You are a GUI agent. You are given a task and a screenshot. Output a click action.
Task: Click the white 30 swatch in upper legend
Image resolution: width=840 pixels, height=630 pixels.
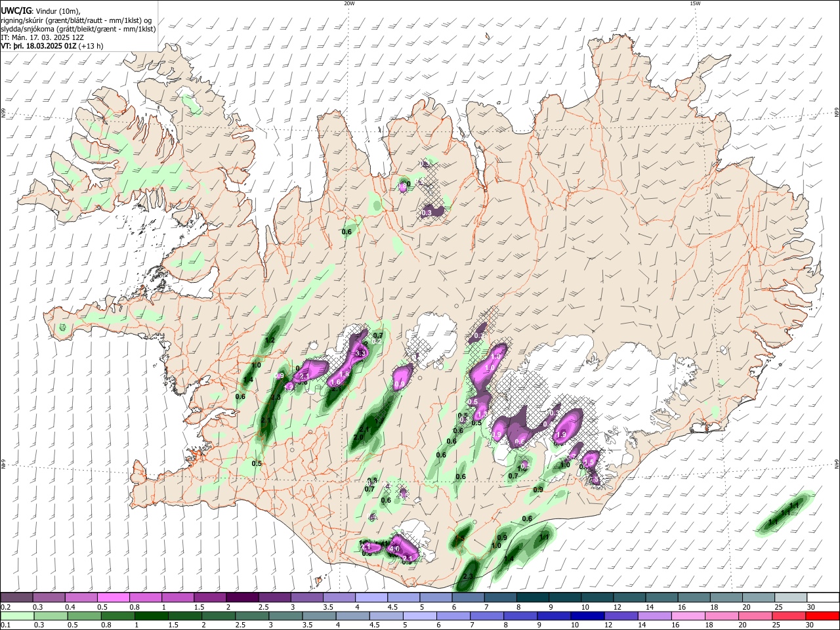823,598
